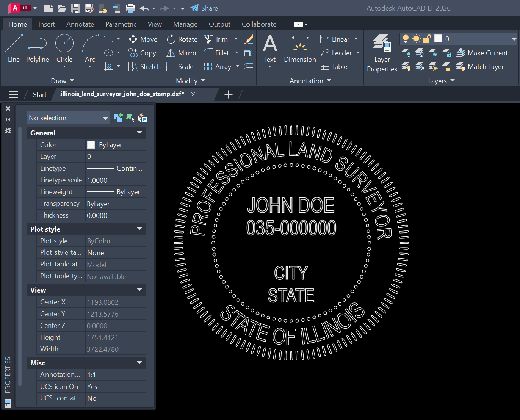
Task: Click the layer 0 color swatch
Action: click(438, 39)
